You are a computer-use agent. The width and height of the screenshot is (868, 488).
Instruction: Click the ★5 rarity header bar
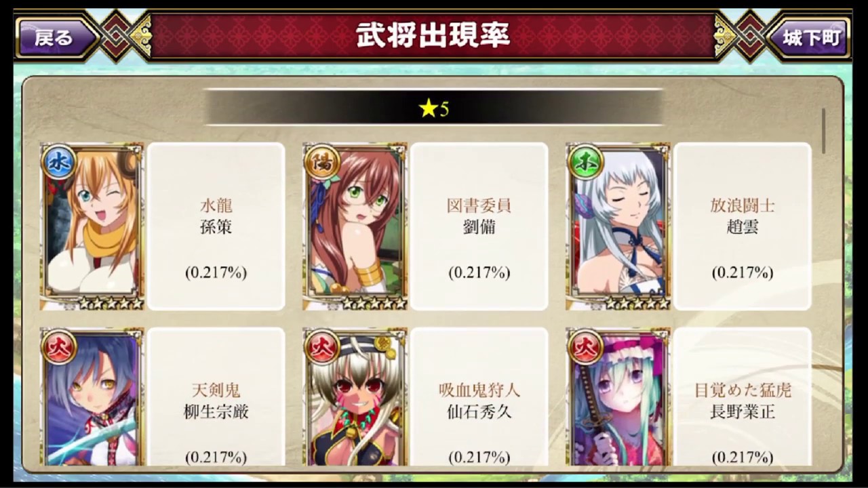pyautogui.click(x=433, y=108)
